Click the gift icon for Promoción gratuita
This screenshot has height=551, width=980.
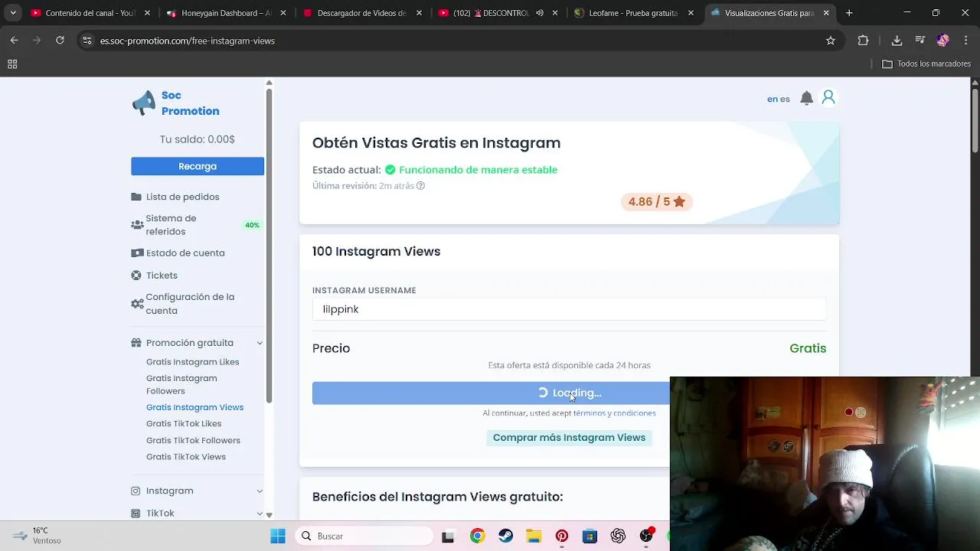pyautogui.click(x=136, y=343)
